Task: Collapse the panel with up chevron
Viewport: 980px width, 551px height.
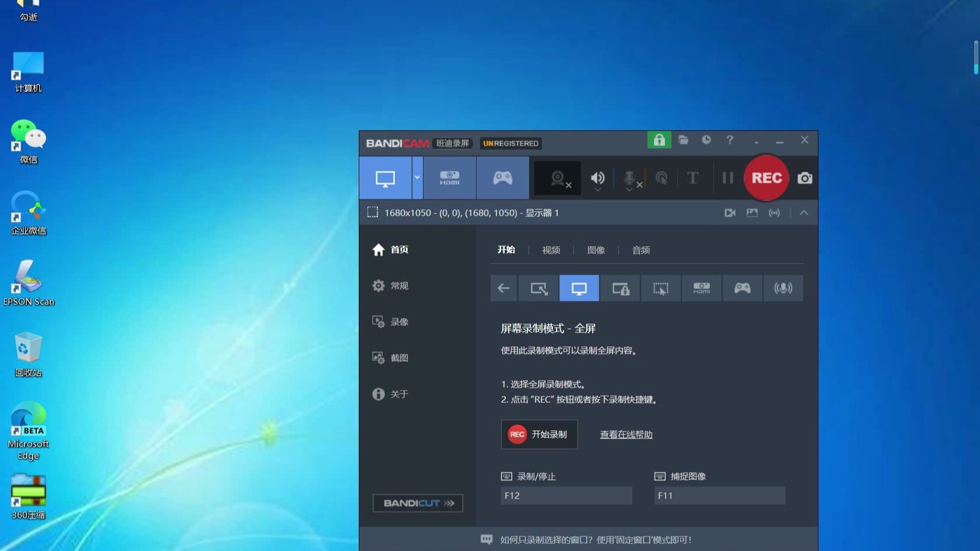Action: 804,213
